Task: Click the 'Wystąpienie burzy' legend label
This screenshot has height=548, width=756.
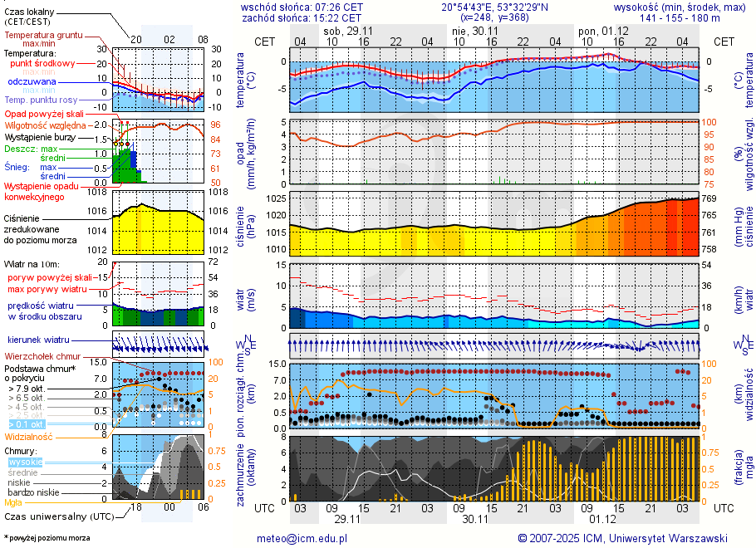Action: tap(39, 136)
